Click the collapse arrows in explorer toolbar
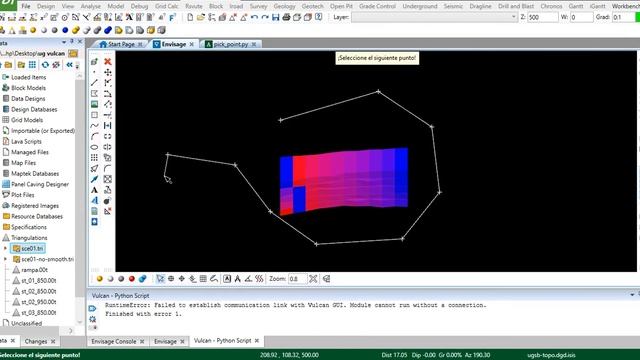This screenshot has width=640, height=360. 69,65
